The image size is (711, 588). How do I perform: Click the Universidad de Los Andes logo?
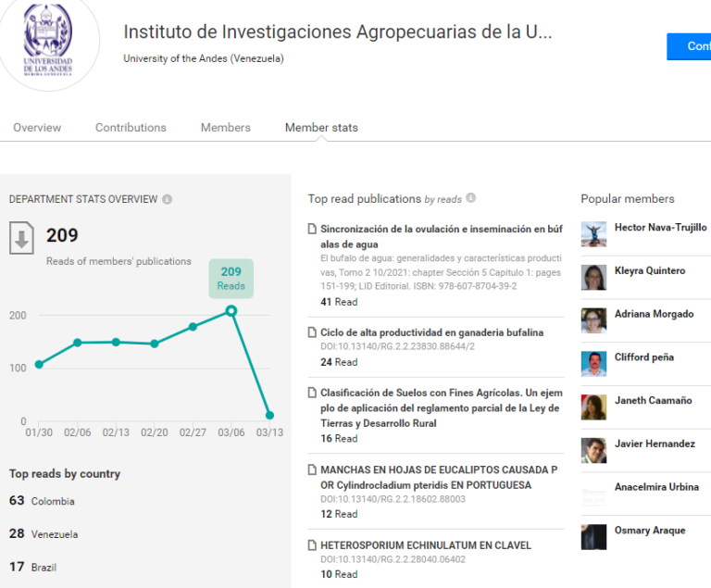pyautogui.click(x=48, y=40)
